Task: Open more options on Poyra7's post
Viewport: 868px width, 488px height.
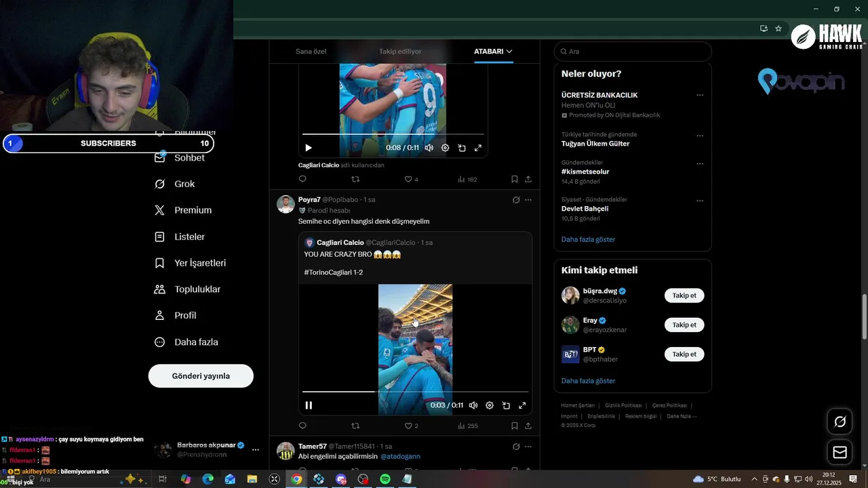Action: tap(528, 200)
